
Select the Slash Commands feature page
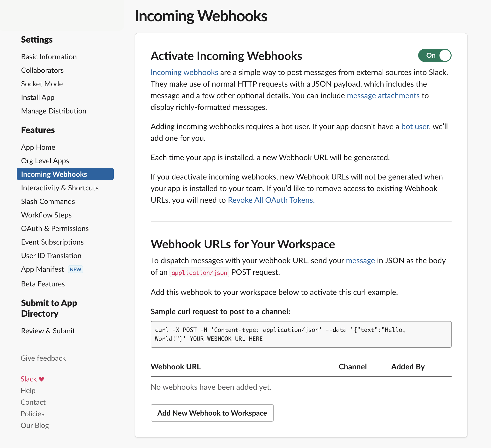(48, 201)
